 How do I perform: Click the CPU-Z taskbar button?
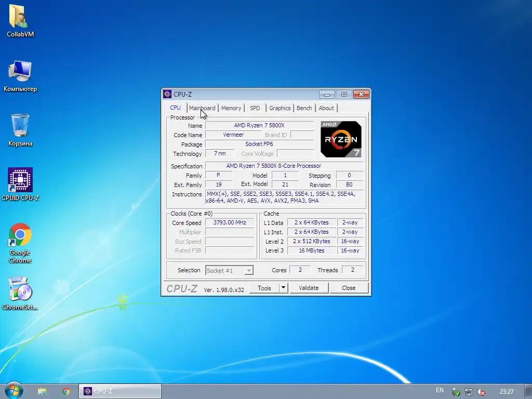pos(120,391)
